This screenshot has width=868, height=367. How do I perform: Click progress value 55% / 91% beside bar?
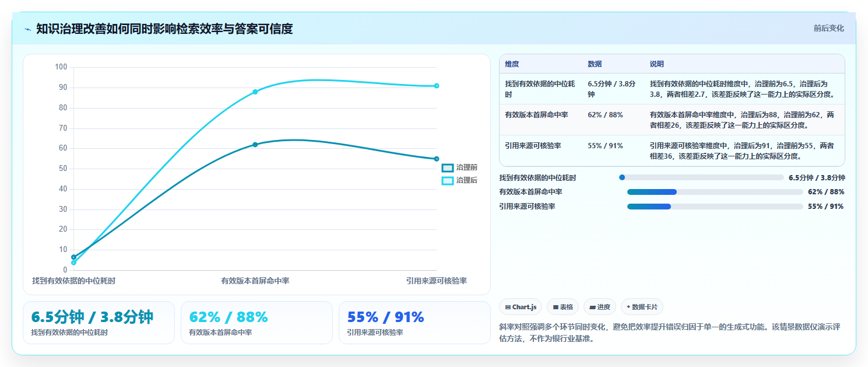click(x=826, y=207)
